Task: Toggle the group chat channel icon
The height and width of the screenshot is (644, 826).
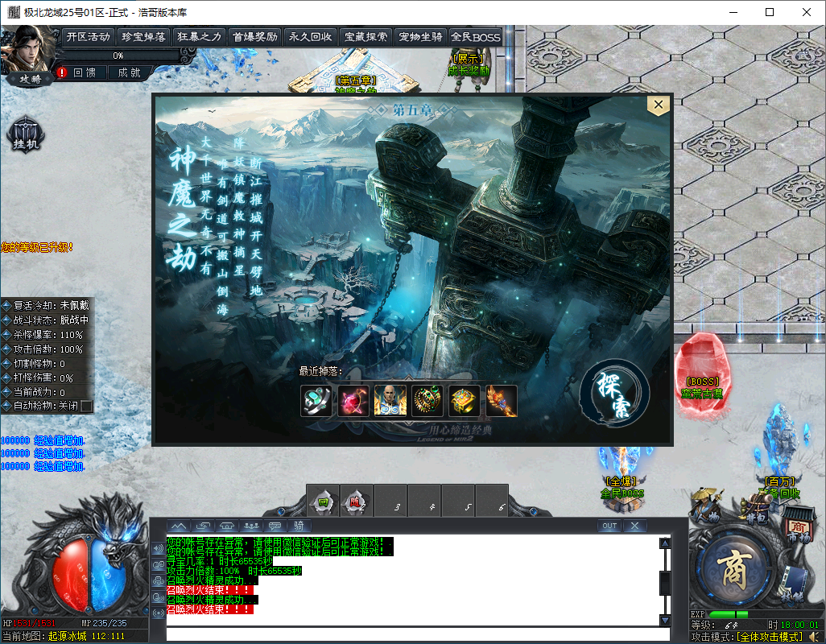Action: click(158, 581)
